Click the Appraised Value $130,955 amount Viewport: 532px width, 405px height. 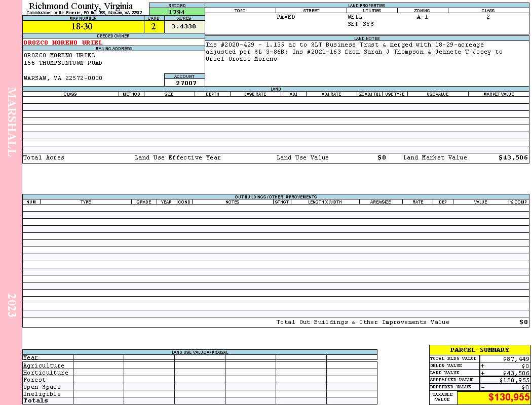(514, 380)
